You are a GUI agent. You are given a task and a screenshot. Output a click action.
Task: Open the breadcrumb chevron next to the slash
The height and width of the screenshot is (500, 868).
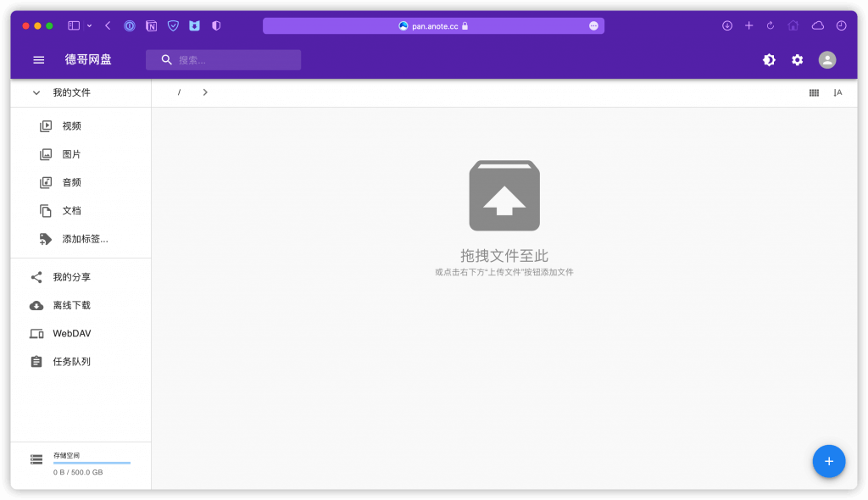[205, 92]
